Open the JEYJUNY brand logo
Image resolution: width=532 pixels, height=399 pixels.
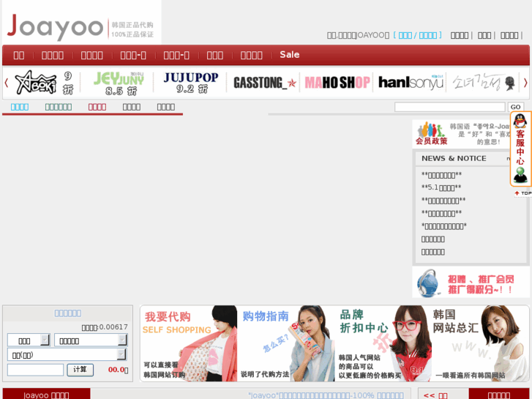(119, 83)
